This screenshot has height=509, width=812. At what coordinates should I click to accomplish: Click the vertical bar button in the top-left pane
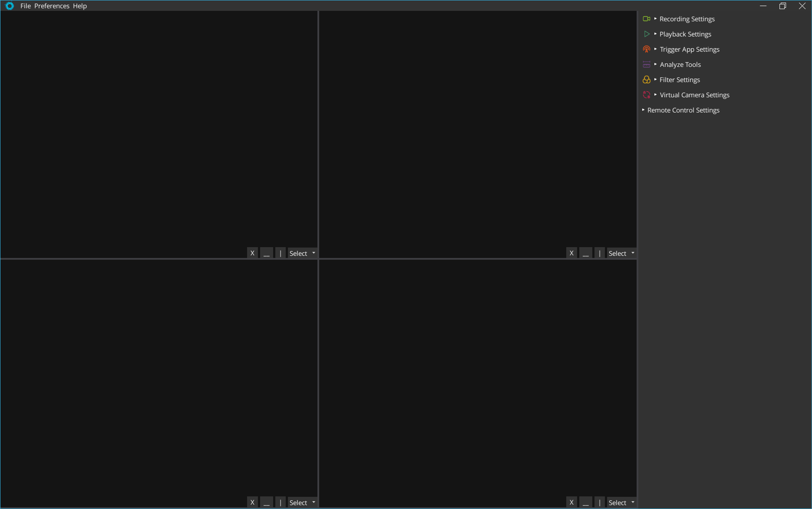(281, 253)
